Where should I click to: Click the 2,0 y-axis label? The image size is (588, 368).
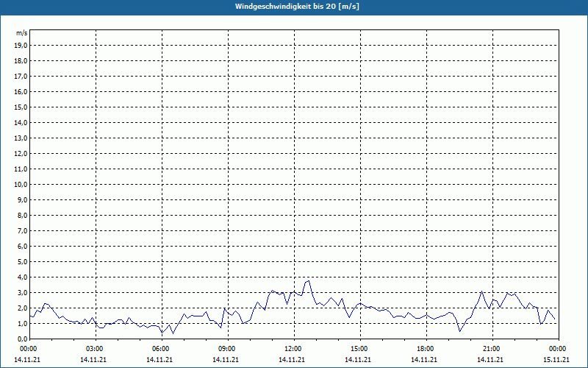23,308
